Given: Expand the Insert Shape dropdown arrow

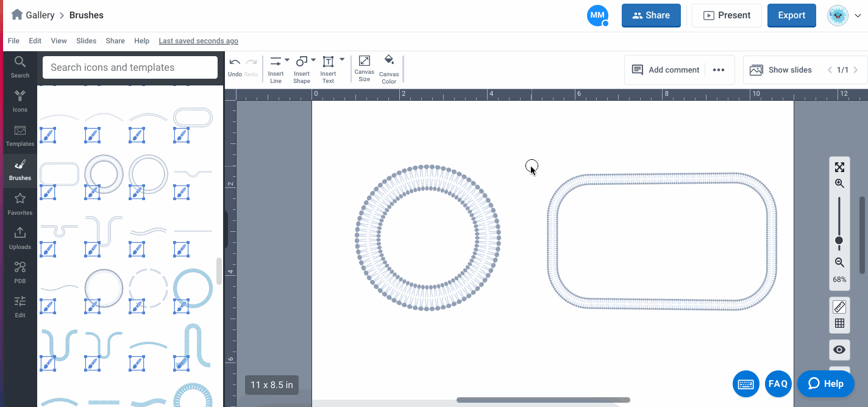Looking at the screenshot, I should (x=313, y=60).
